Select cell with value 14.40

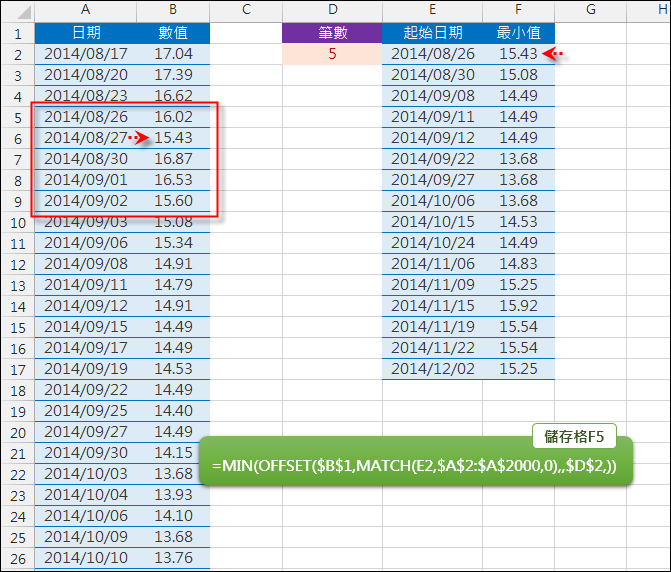coord(173,411)
